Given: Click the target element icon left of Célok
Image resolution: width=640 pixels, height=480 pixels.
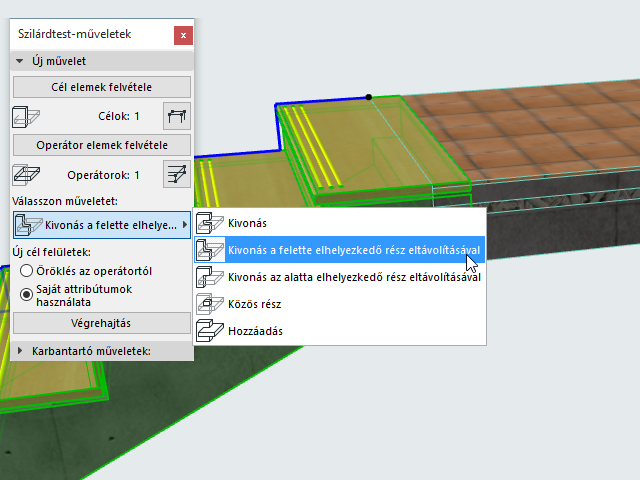Looking at the screenshot, I should click(x=26, y=117).
